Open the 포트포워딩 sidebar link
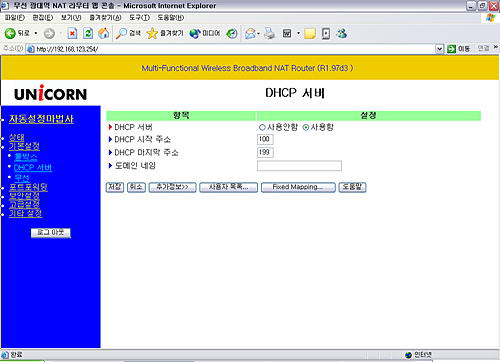 (x=28, y=187)
